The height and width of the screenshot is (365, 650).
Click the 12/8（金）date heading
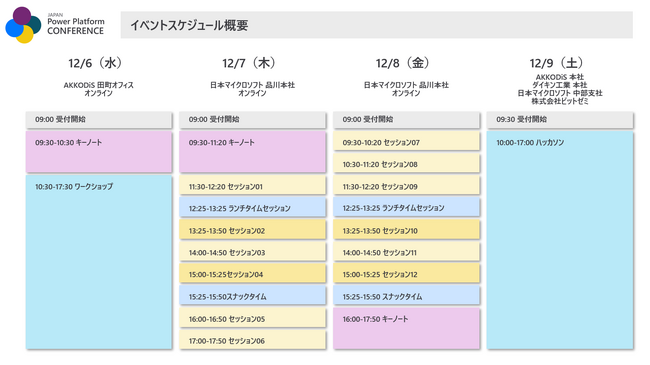tap(403, 63)
